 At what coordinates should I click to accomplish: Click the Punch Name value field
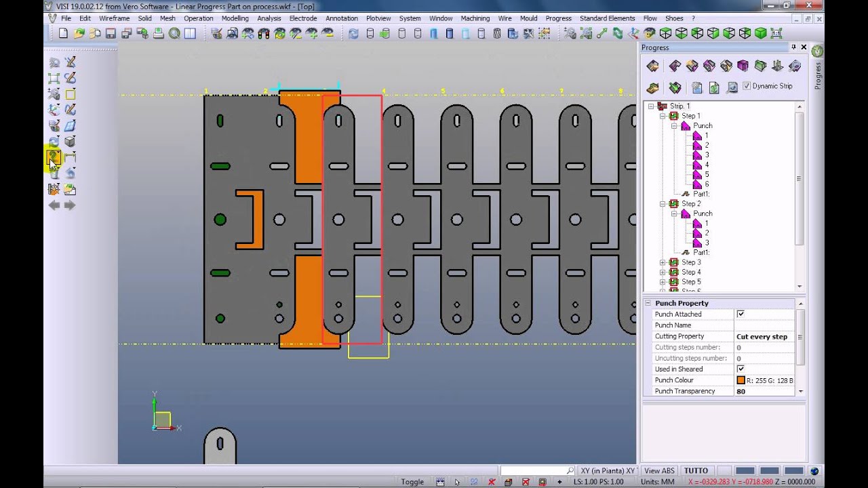pyautogui.click(x=764, y=325)
